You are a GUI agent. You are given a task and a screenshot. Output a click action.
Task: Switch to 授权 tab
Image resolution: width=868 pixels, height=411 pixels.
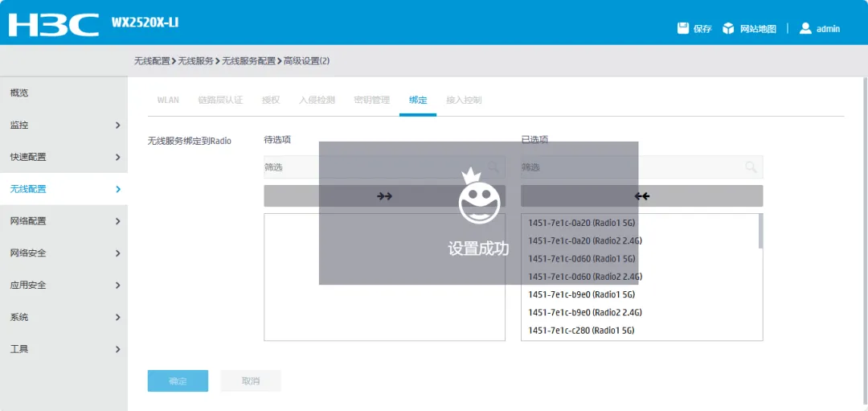(x=271, y=101)
